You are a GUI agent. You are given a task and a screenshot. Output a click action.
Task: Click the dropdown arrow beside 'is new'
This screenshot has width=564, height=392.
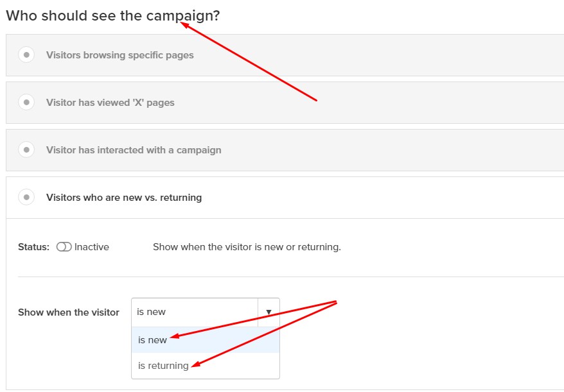(x=269, y=312)
